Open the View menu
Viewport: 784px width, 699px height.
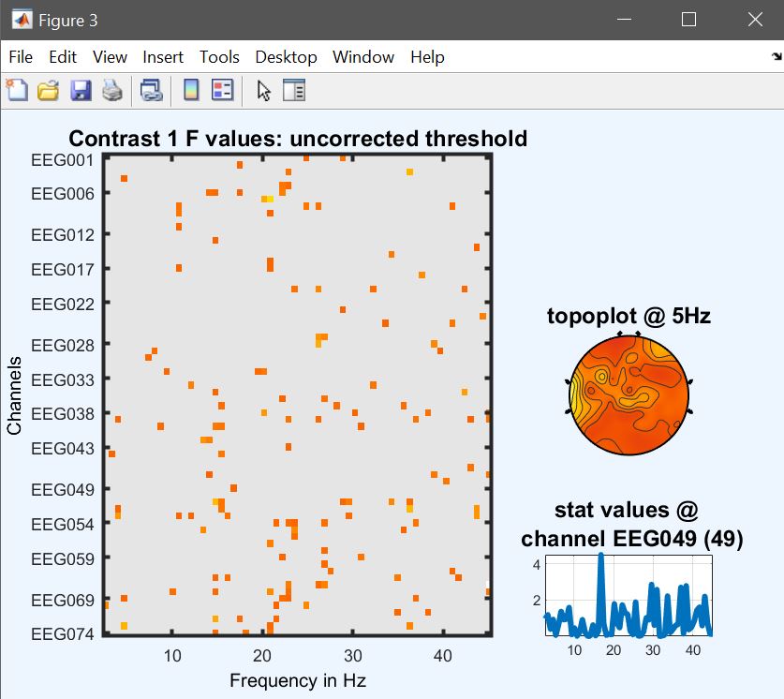[110, 57]
